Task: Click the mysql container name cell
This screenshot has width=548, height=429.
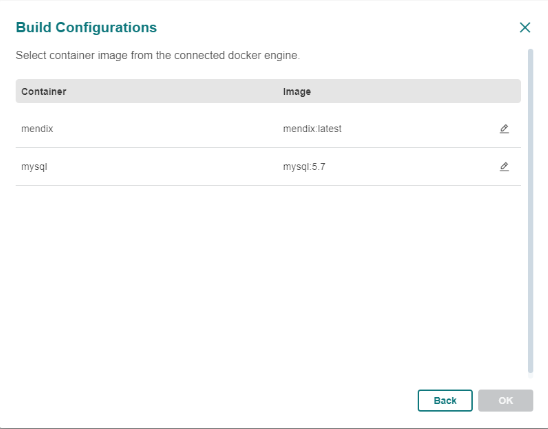Action: tap(34, 167)
